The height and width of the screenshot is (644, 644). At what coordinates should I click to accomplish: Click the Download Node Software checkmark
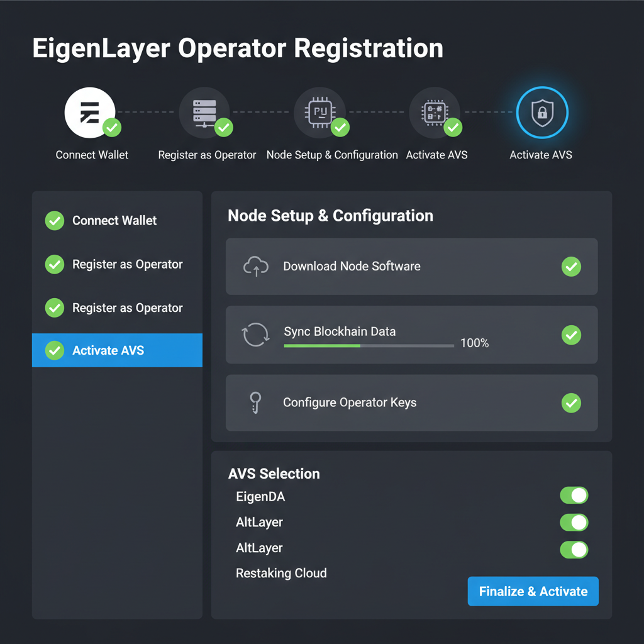[x=571, y=266]
